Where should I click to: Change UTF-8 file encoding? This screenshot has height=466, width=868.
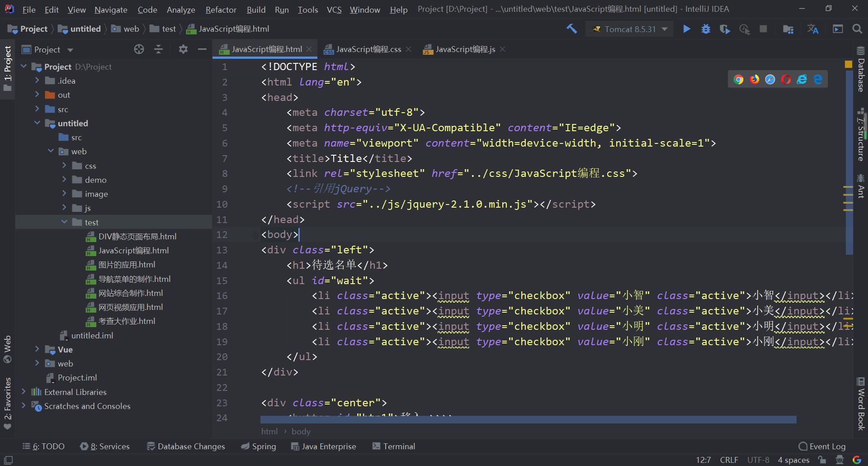tap(758, 460)
